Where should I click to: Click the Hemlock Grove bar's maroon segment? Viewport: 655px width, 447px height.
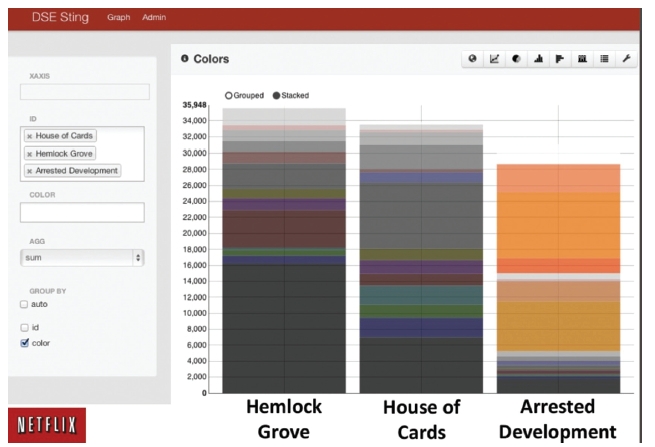(x=284, y=229)
